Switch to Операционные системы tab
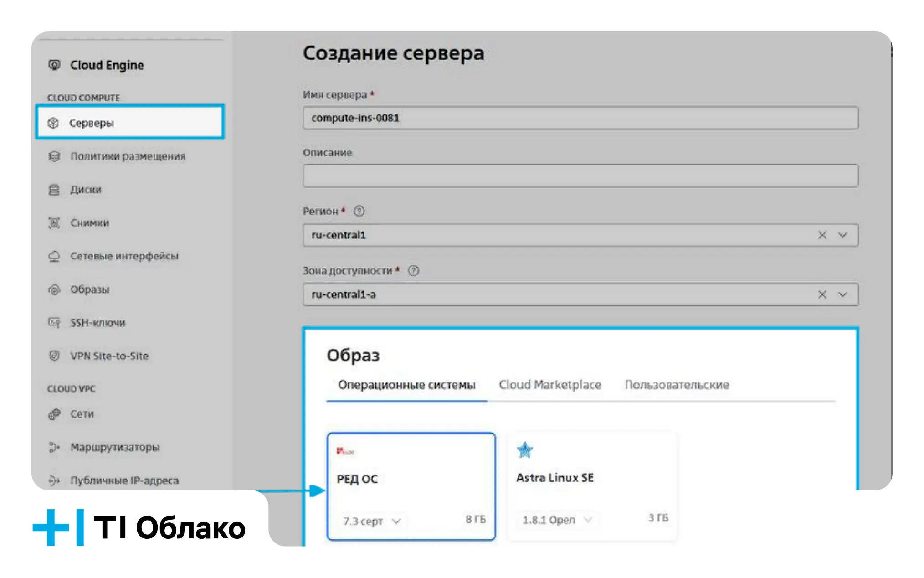The width and height of the screenshot is (924, 578). coord(407,385)
